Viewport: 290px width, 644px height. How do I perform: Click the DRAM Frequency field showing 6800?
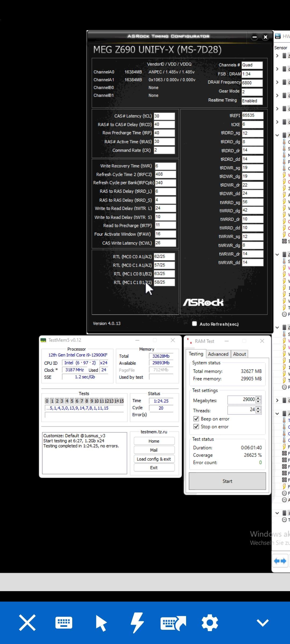coord(252,83)
